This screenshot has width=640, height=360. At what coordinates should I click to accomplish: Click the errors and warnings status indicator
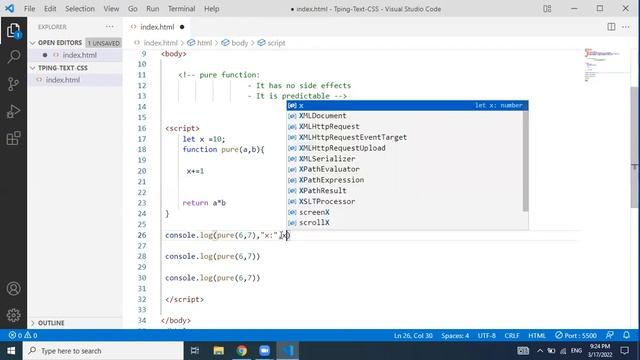pyautogui.click(x=23, y=336)
